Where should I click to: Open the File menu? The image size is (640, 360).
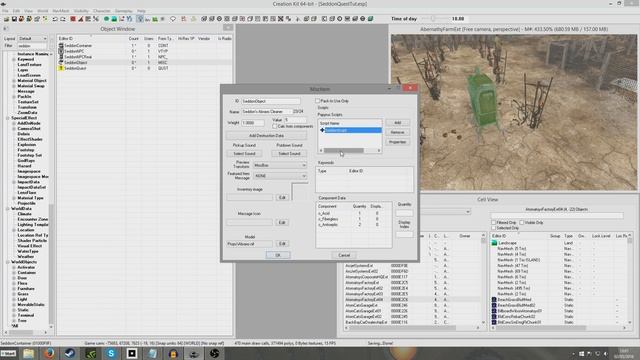5,11
